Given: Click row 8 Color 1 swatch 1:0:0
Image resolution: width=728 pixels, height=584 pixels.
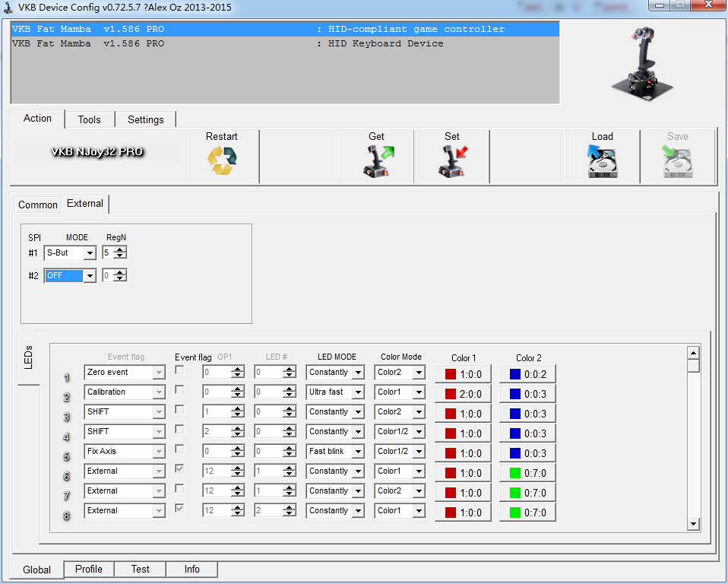Looking at the screenshot, I should [463, 513].
